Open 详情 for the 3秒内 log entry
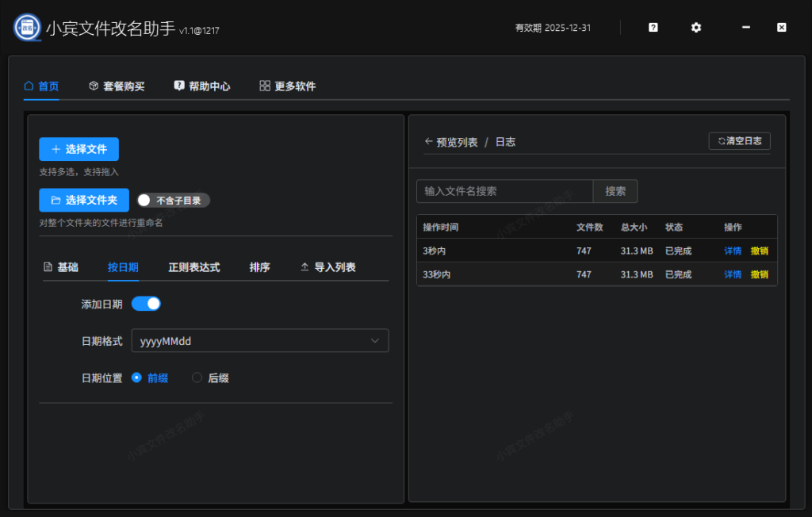812x517 pixels. 732,251
